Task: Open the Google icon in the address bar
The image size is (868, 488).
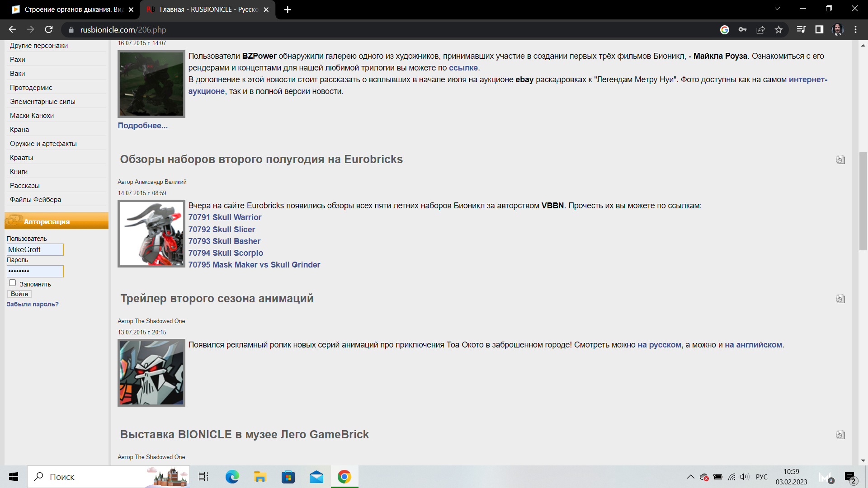Action: [x=725, y=30]
